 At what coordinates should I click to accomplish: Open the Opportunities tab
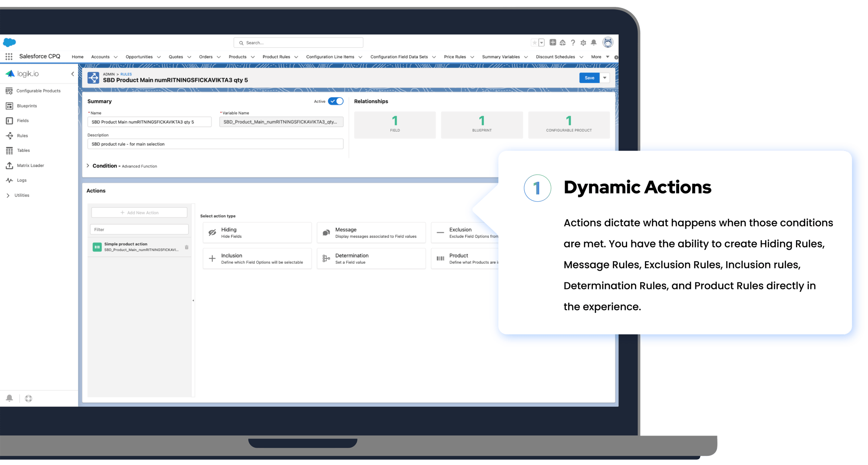(139, 57)
